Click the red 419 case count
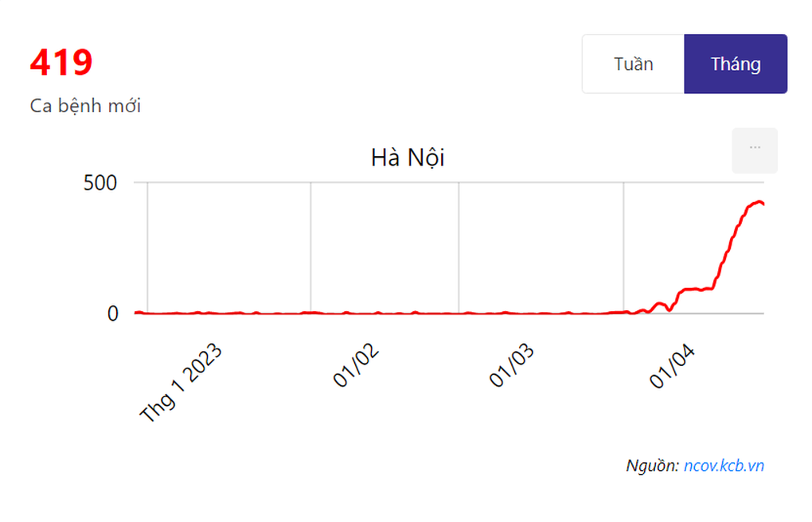Image resolution: width=812 pixels, height=522 pixels. (61, 63)
